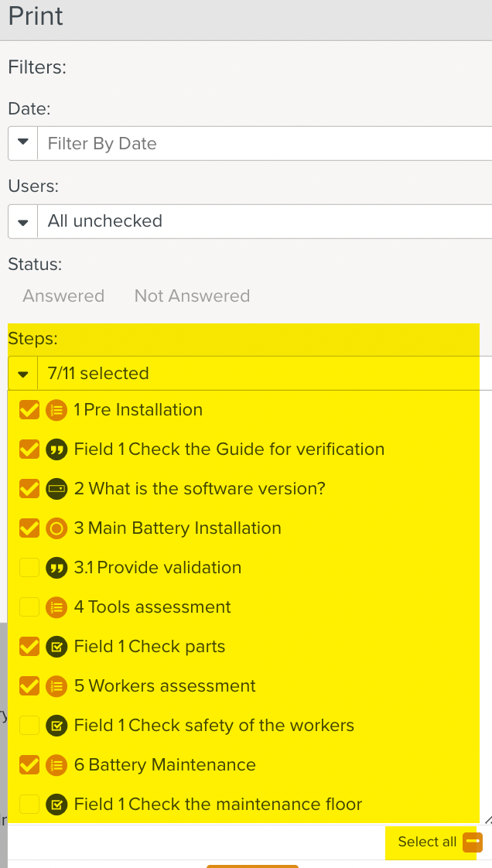Click the 5 Workers assessment step label

(x=165, y=686)
